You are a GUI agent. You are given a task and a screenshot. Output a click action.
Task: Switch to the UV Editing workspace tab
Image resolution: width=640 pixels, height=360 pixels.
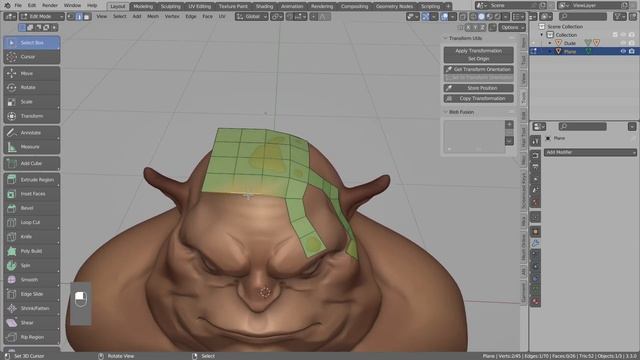click(200, 6)
